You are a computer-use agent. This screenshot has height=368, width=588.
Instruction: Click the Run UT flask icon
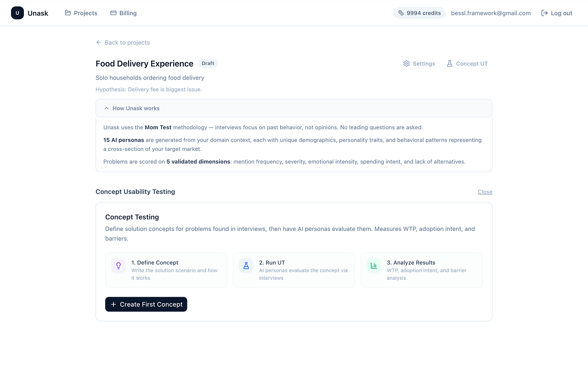coord(246,265)
